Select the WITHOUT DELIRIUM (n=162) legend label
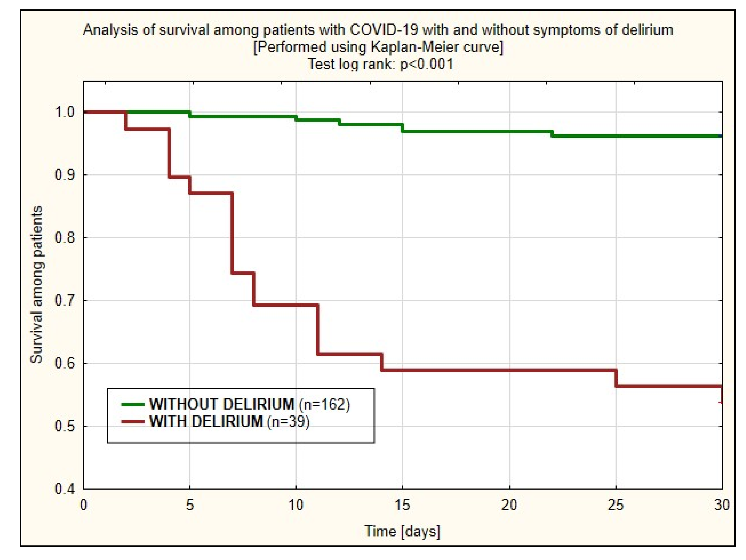 pyautogui.click(x=250, y=404)
